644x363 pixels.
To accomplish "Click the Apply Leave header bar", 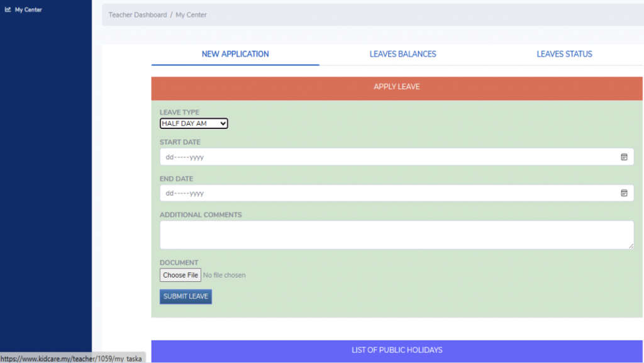I will [397, 87].
